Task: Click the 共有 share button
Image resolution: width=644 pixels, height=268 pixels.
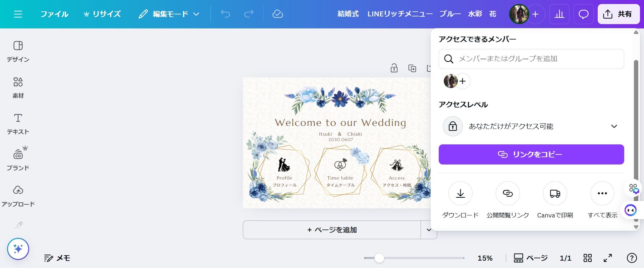Action: point(619,14)
